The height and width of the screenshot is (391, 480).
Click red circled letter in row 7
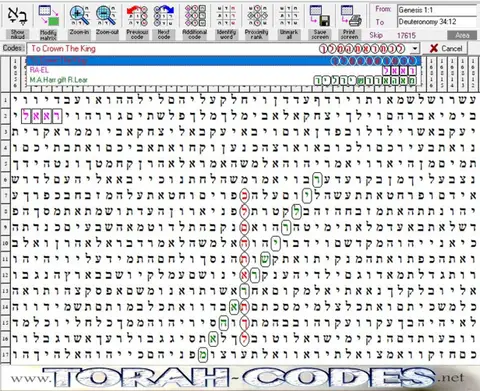pos(245,196)
